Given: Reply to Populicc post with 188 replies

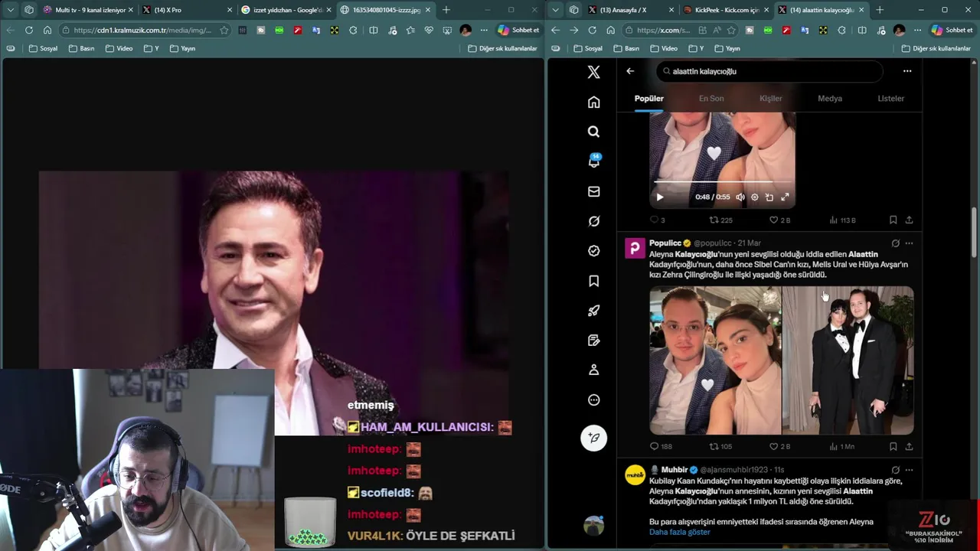Looking at the screenshot, I should point(661,446).
